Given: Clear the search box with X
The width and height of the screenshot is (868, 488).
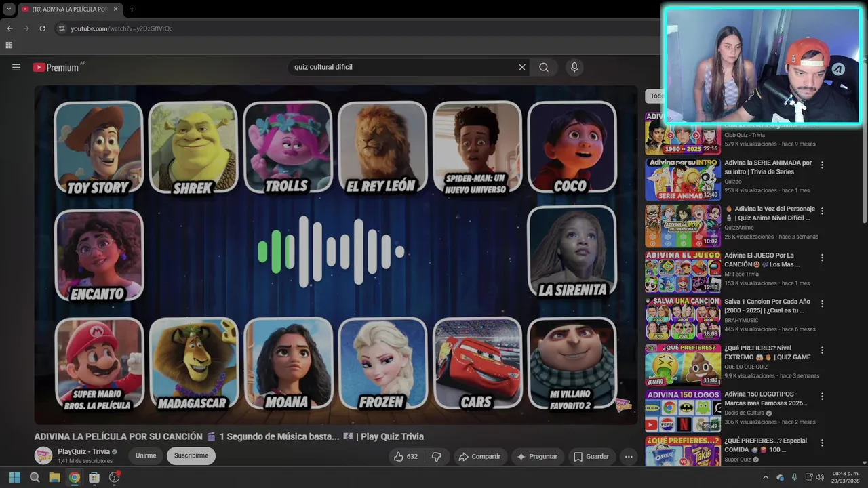Looking at the screenshot, I should pos(522,67).
